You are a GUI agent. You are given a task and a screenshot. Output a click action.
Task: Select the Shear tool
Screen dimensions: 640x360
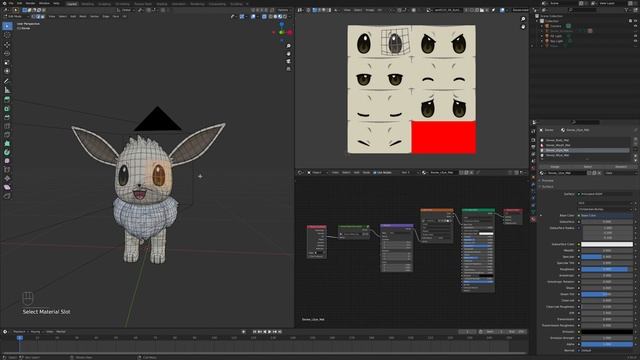point(7,187)
